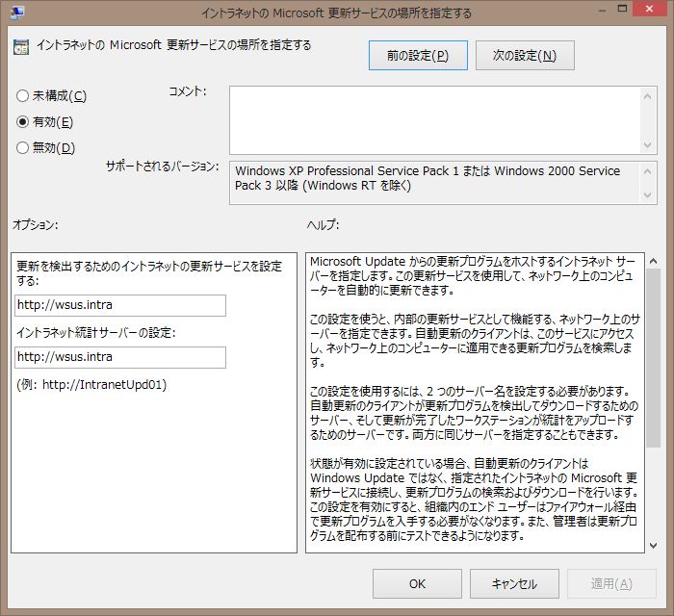Click the policy setting icon beside the heading

[x=20, y=47]
